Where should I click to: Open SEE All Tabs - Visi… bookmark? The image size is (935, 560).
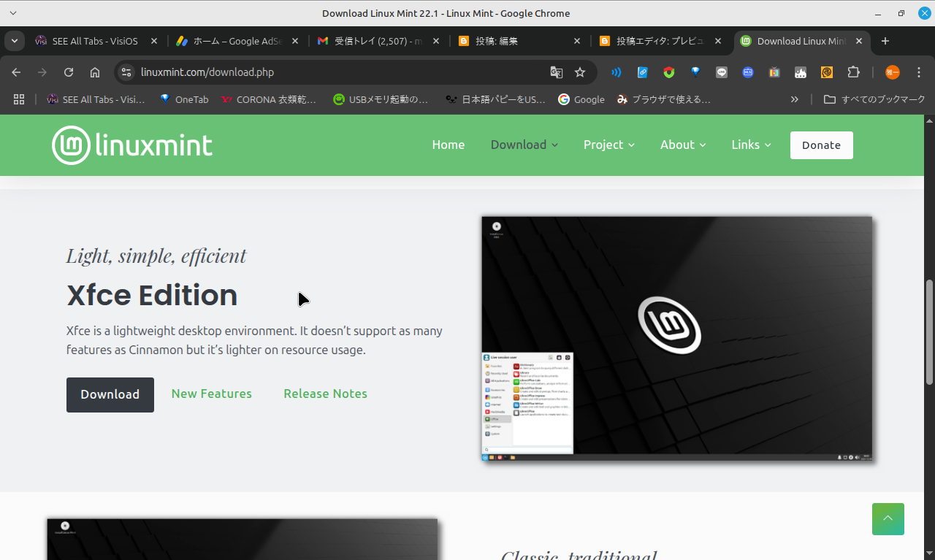coord(96,99)
